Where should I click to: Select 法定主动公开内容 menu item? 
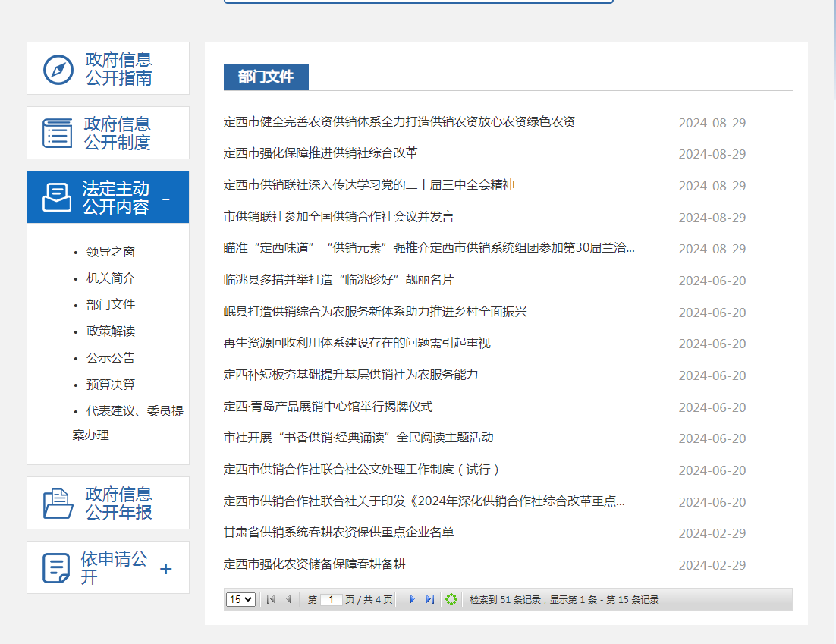pos(108,197)
